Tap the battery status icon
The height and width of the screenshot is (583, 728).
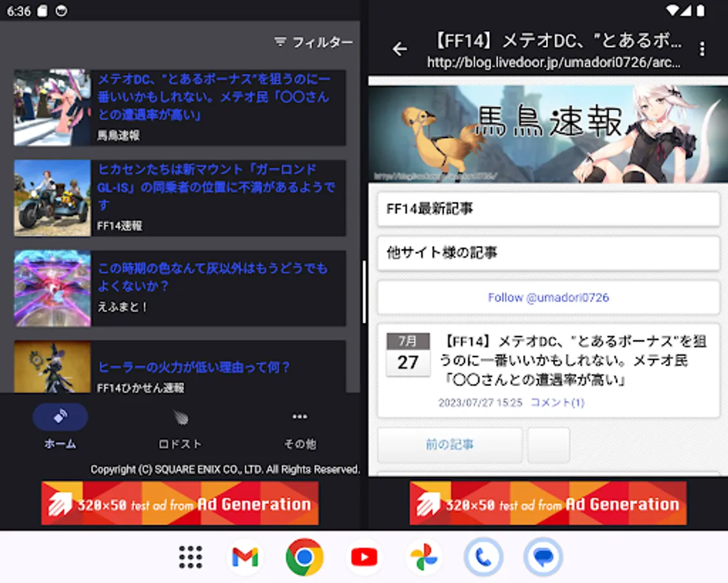click(701, 10)
